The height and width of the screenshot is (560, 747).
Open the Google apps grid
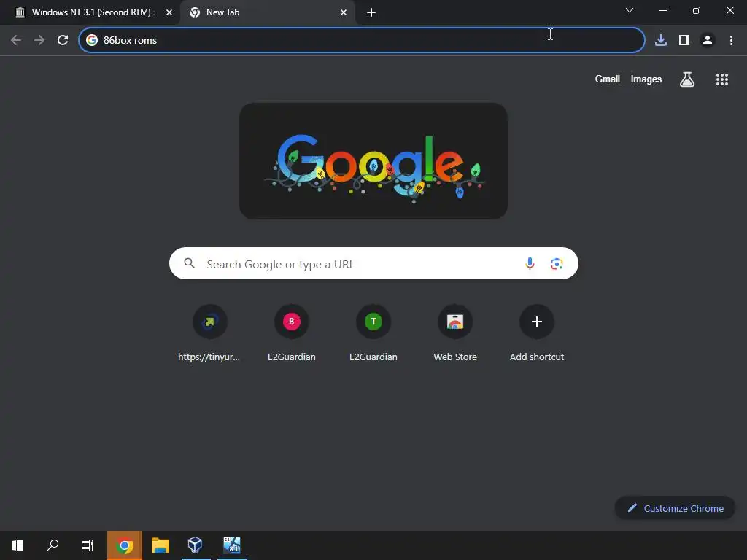[722, 79]
